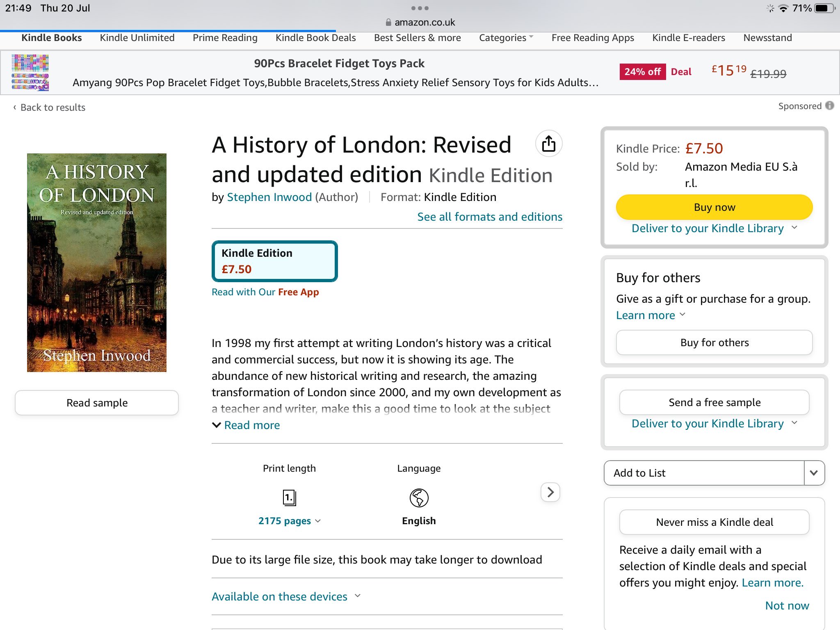This screenshot has height=630, width=840.
Task: Open the Kindle Book Deals tab
Action: tap(315, 38)
